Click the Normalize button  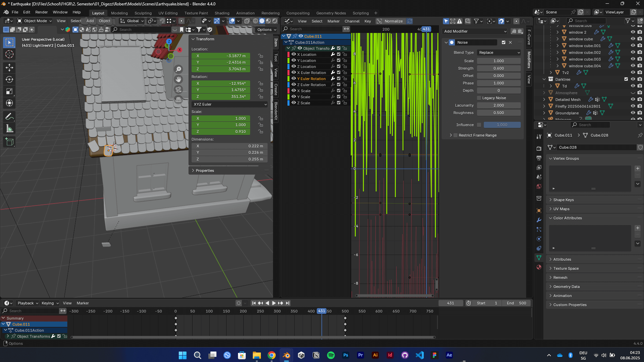pyautogui.click(x=390, y=21)
